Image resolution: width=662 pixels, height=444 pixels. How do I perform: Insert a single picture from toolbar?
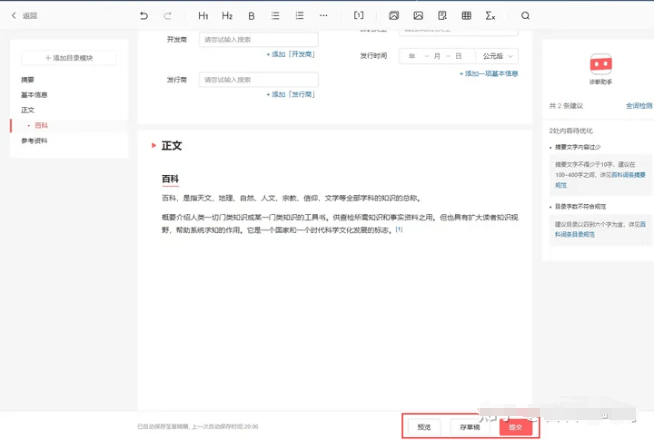pos(418,16)
